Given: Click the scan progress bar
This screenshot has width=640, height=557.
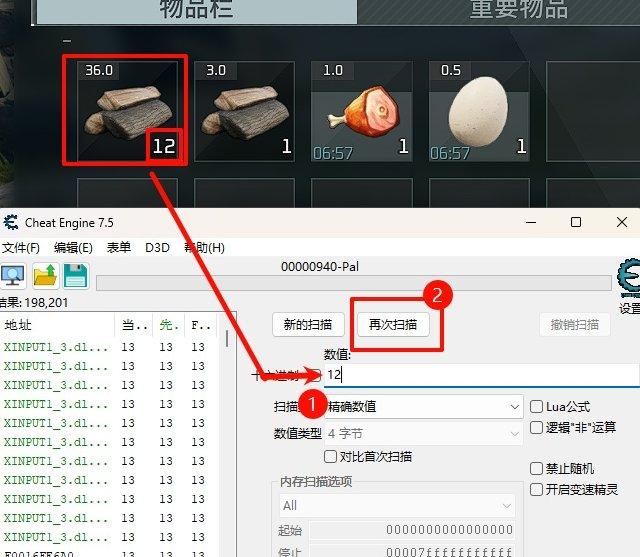Looking at the screenshot, I should pyautogui.click(x=353, y=283).
